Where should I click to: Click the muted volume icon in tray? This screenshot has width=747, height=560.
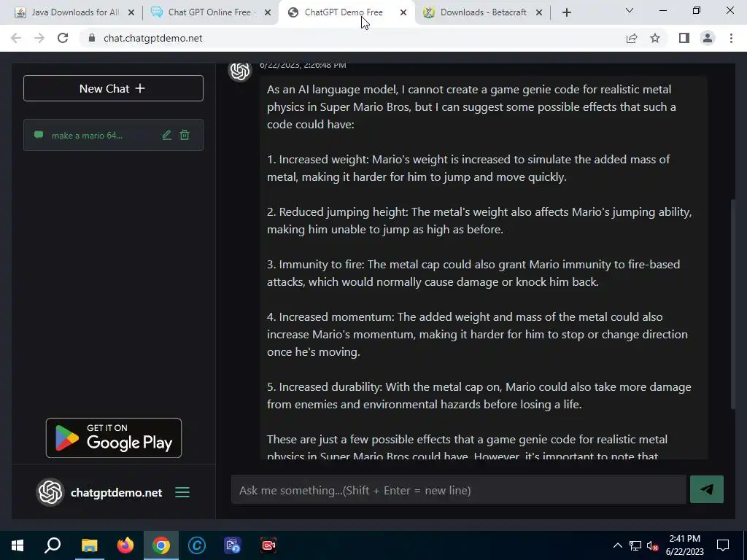point(652,545)
